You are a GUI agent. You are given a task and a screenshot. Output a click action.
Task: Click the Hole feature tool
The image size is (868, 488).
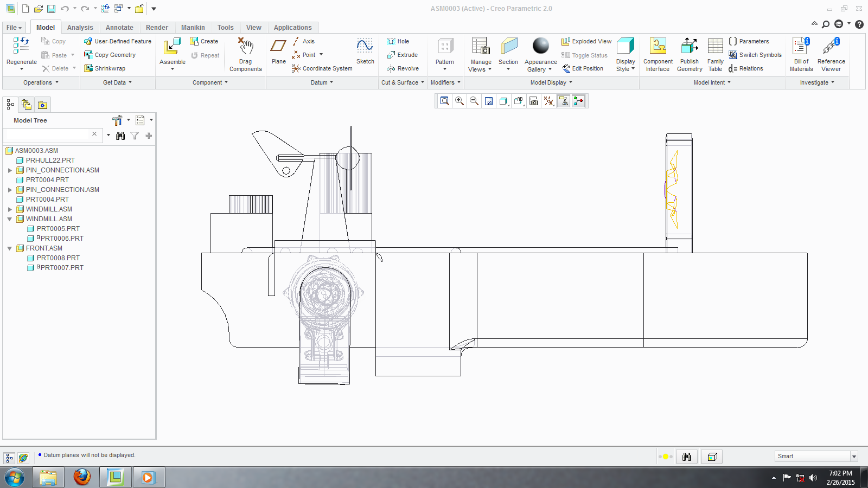(398, 41)
